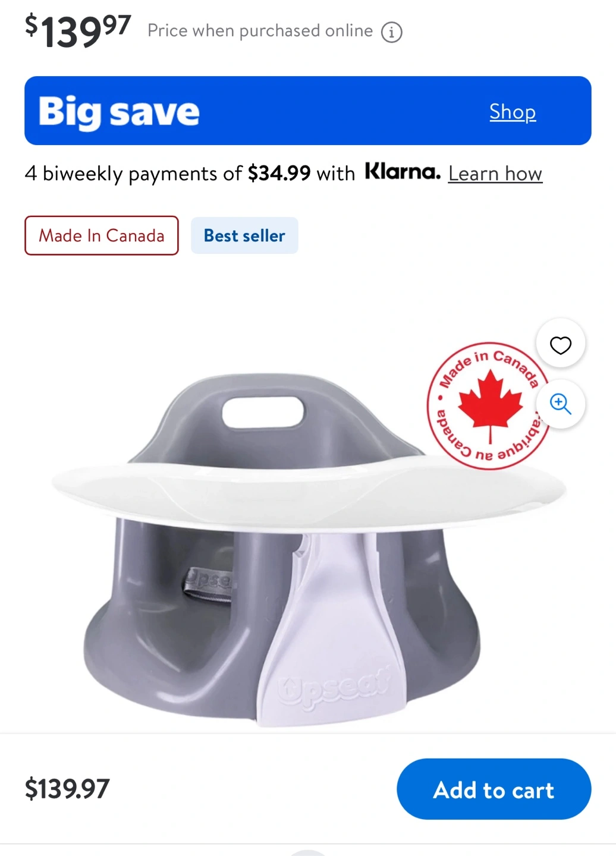Tap the $34.99 biweekly payments text
Screen dimensions: 616x856
pos(279,174)
